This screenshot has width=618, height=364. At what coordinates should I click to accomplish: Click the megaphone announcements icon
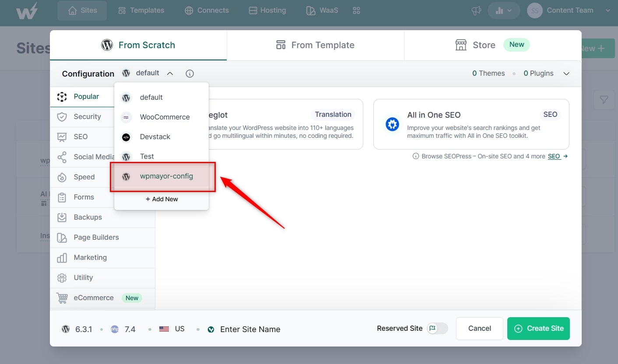(476, 11)
